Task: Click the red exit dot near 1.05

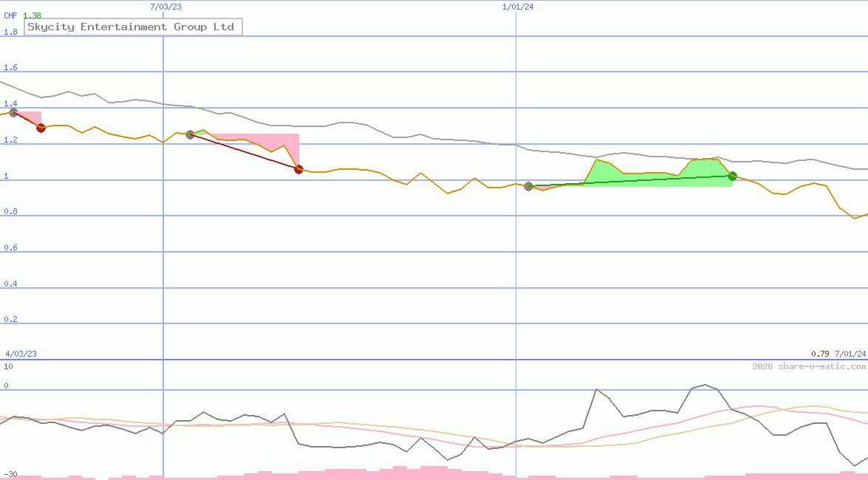Action: click(x=298, y=169)
